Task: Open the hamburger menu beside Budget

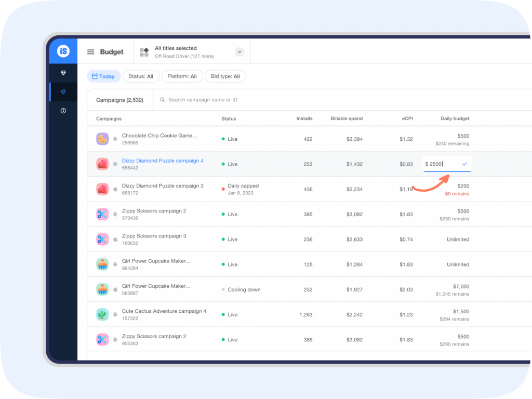Action: click(x=90, y=51)
